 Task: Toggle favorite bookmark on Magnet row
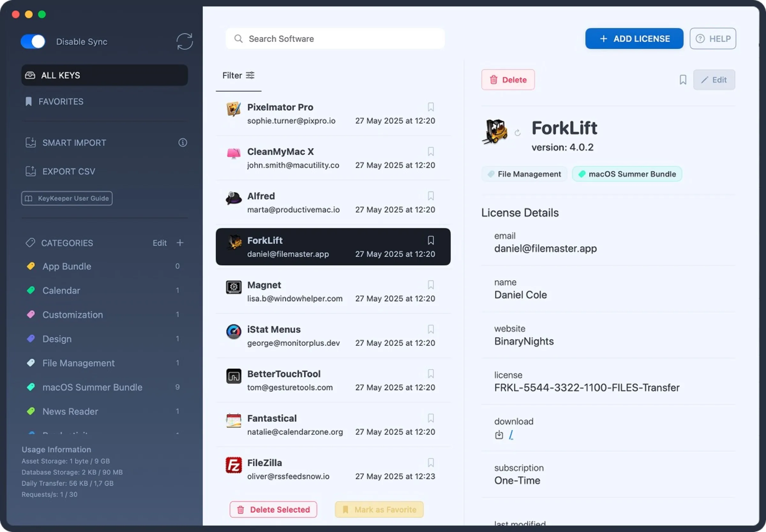pyautogui.click(x=431, y=285)
